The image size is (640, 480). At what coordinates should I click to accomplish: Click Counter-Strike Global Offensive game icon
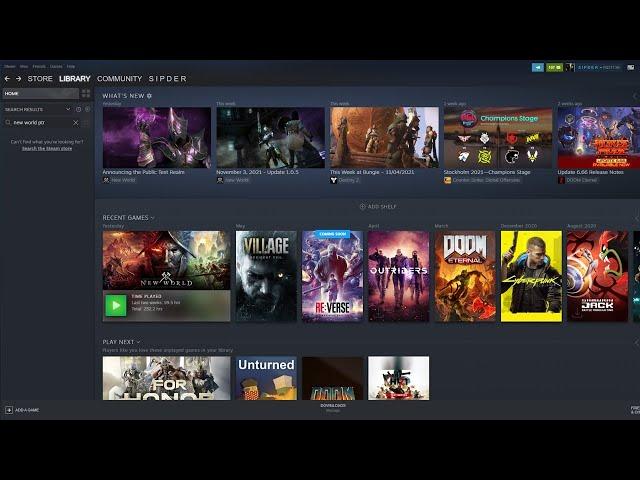tap(447, 180)
